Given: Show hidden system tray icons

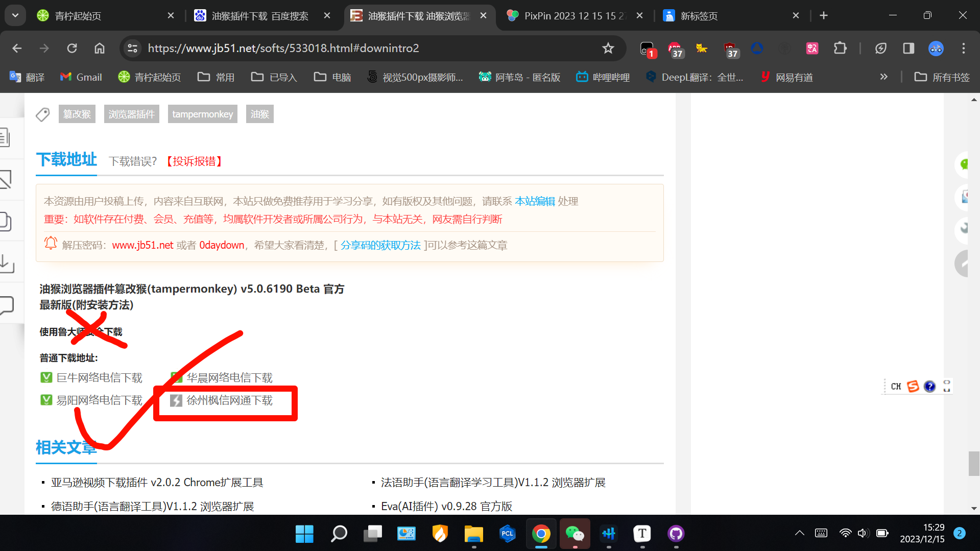Looking at the screenshot, I should [x=799, y=533].
